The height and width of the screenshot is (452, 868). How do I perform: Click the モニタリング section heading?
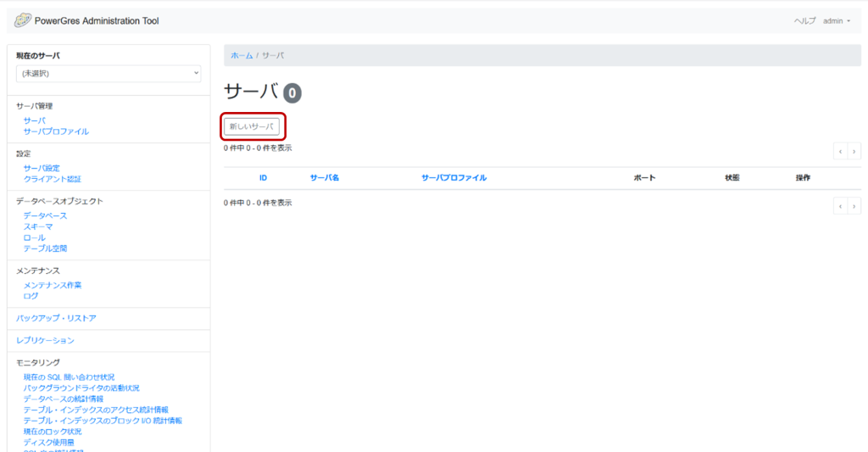pos(37,363)
